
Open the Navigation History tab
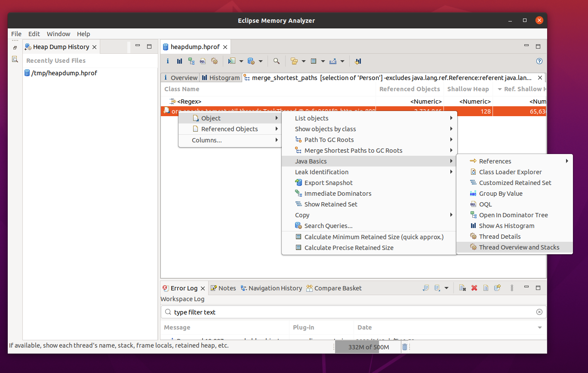click(271, 288)
